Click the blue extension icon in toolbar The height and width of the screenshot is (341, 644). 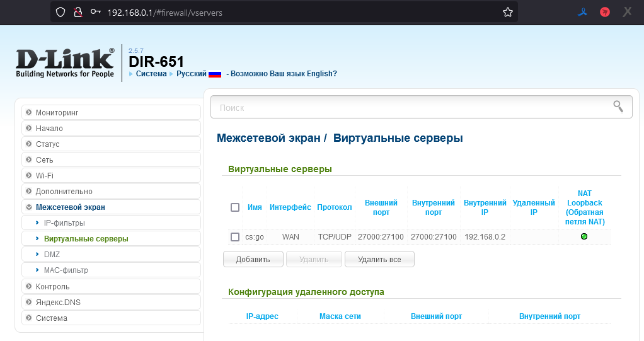pos(582,13)
